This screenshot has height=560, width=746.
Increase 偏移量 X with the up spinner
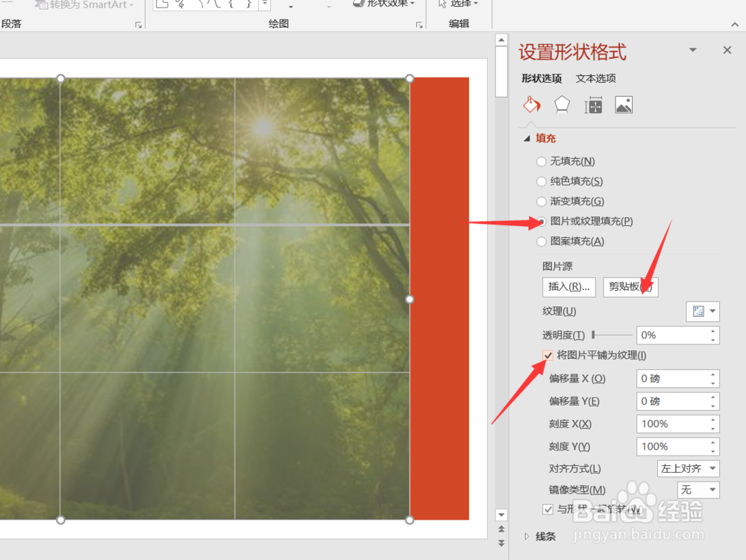(x=712, y=374)
